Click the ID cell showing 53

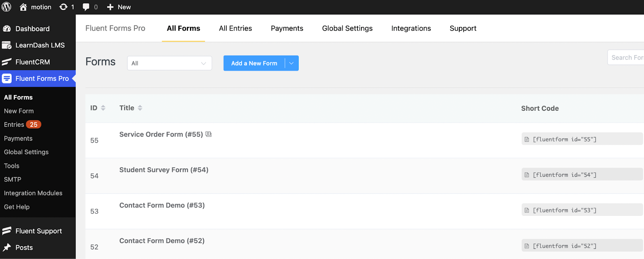94,211
